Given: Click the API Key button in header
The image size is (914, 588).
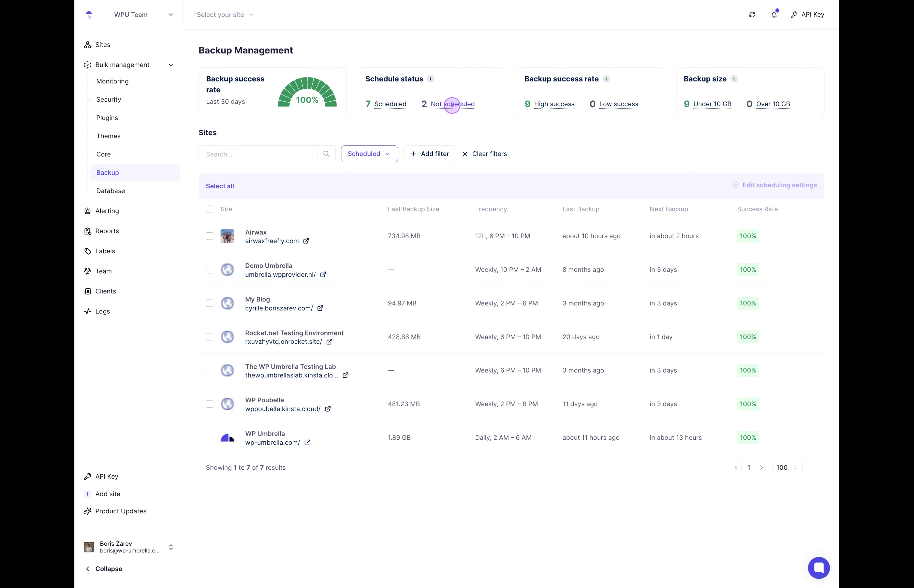Looking at the screenshot, I should click(807, 15).
